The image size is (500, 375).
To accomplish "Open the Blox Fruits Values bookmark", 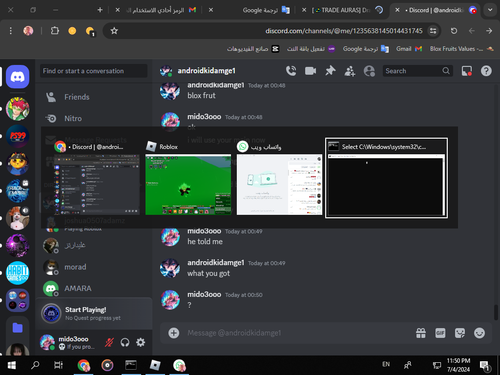I will tap(461, 49).
